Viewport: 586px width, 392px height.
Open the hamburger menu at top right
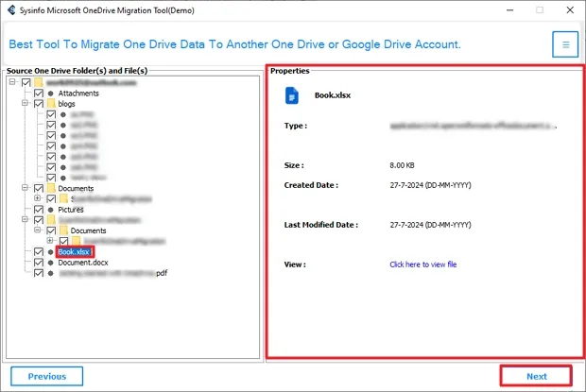point(565,44)
